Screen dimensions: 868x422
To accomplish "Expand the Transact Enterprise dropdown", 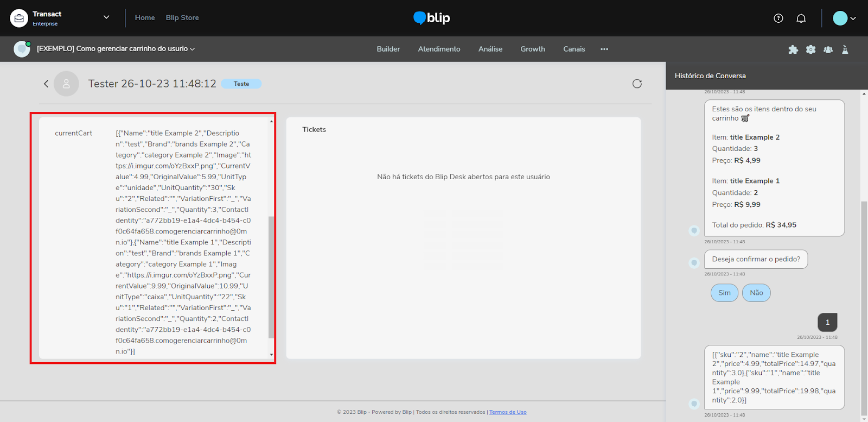I will tap(106, 17).
